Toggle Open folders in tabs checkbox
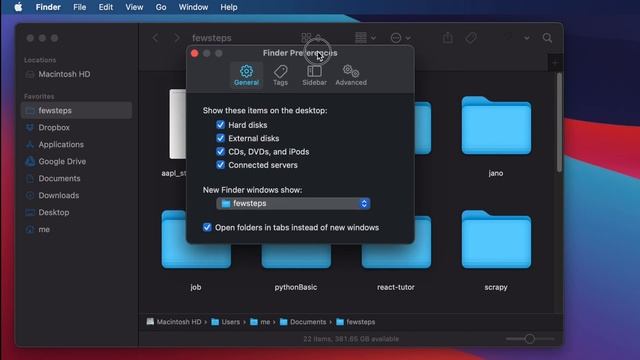Screen dimensions: 640x360 pos(207,227)
